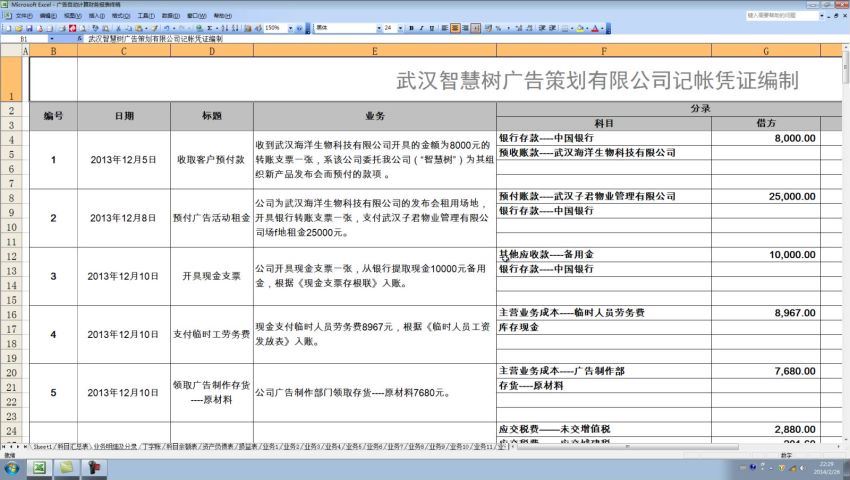Click the Excel help question-mark icon

[299, 28]
